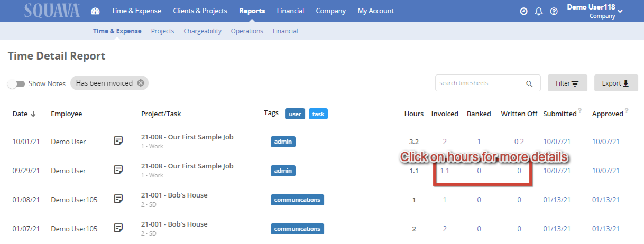Click the help question mark icon
Image resolution: width=644 pixels, height=244 pixels.
tap(554, 11)
